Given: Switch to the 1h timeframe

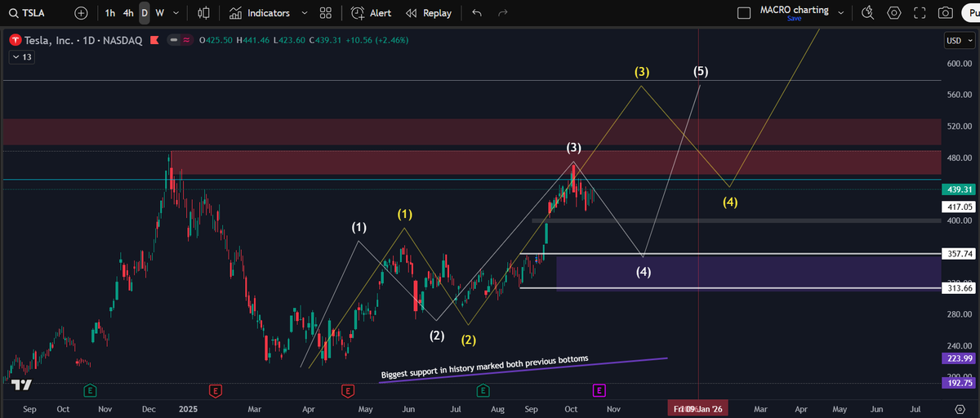Looking at the screenshot, I should (x=110, y=13).
